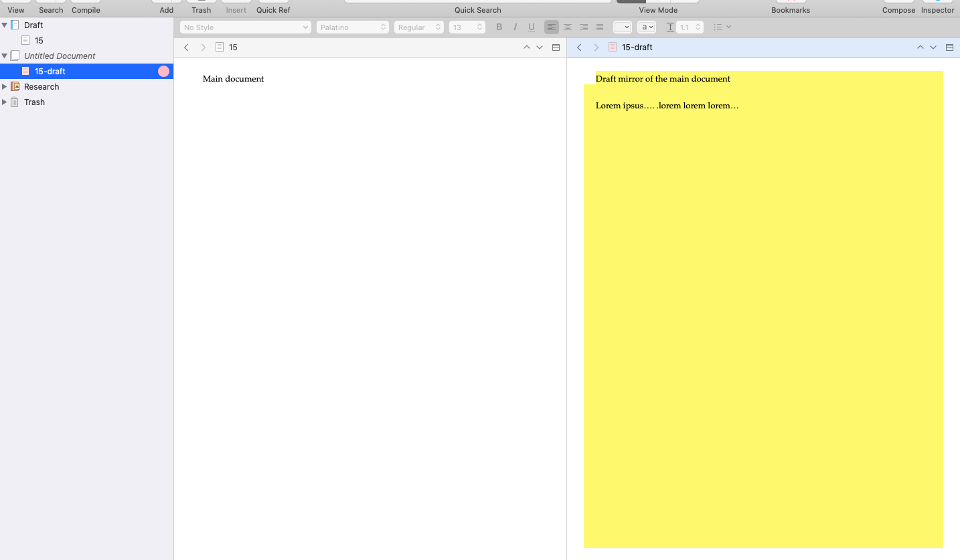Viewport: 960px width, 560px height.
Task: Go forward in 15-draft editor history
Action: 596,48
